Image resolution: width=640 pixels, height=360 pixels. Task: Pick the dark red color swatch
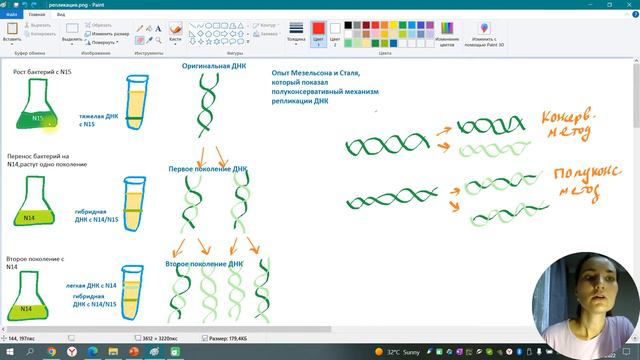(x=366, y=25)
